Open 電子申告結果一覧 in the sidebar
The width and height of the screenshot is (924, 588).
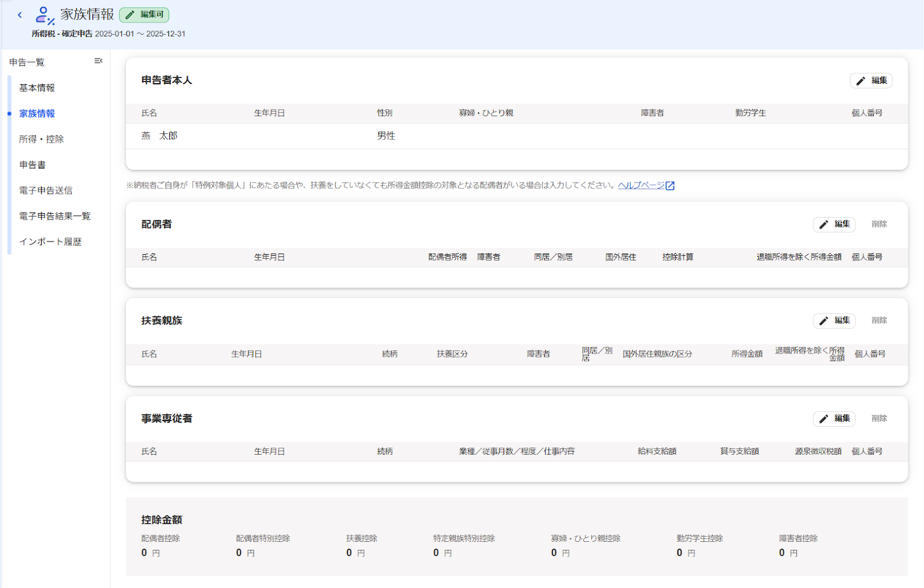coord(55,216)
